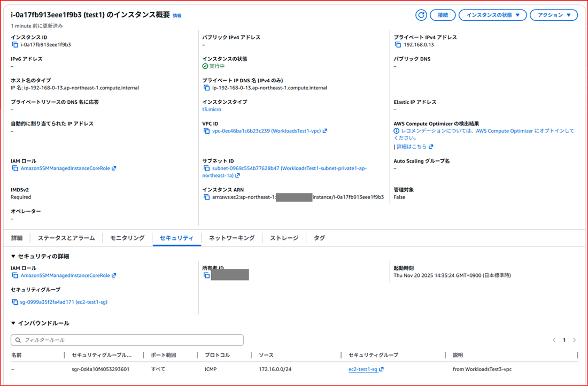
Task: Click the 接続 button
Action: [443, 15]
